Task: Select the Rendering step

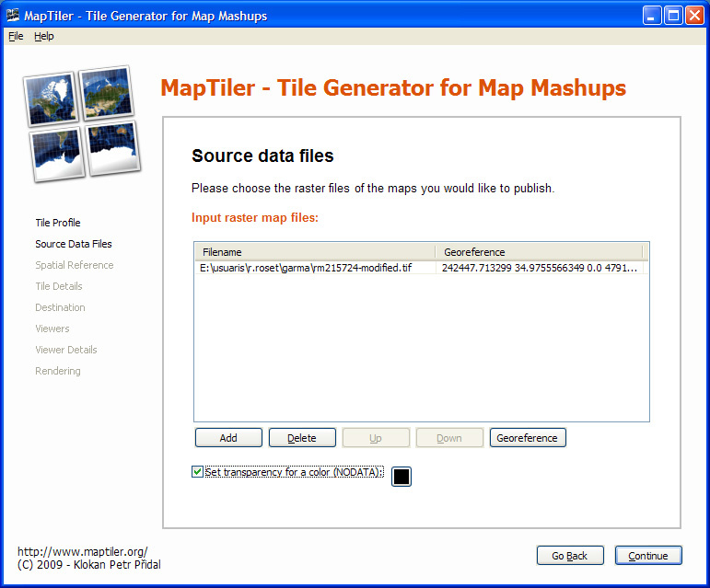Action: click(x=58, y=371)
